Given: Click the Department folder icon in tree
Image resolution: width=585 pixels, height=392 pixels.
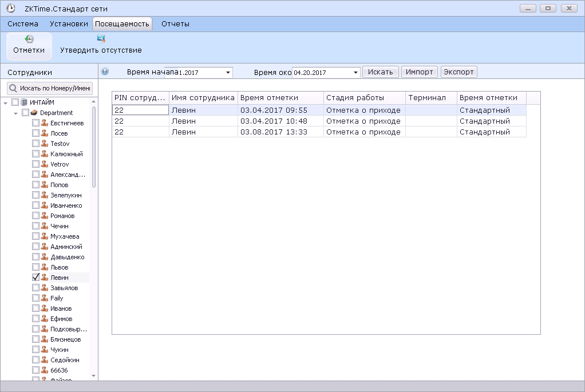Looking at the screenshot, I should click(34, 113).
